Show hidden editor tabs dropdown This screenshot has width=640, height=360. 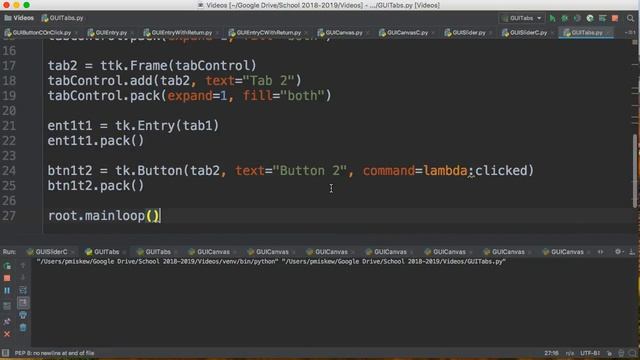click(x=630, y=32)
